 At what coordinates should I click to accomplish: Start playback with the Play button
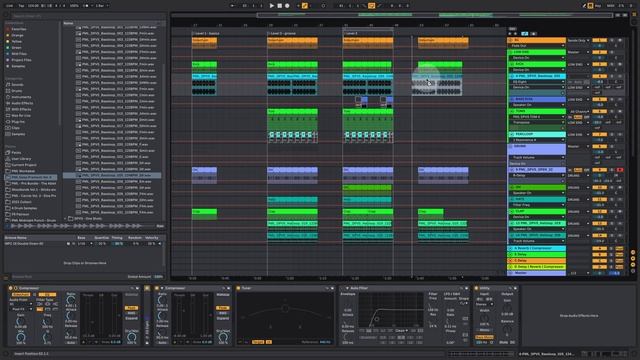272,6
